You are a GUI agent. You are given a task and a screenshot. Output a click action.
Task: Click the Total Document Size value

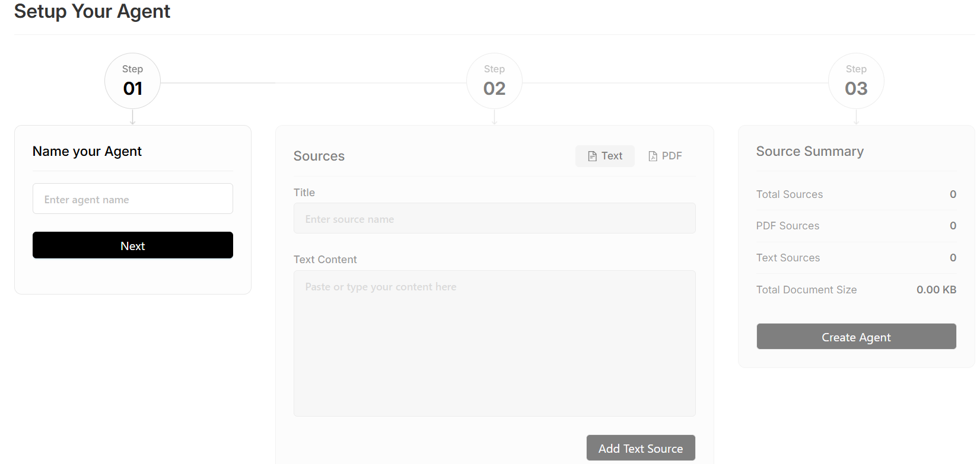click(937, 289)
